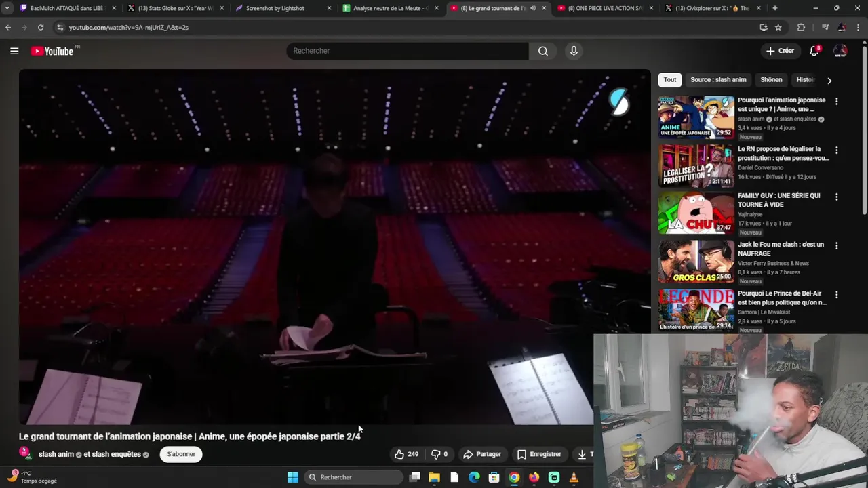Click the 'Histoi' filter chip
Image resolution: width=868 pixels, height=488 pixels.
(805, 80)
